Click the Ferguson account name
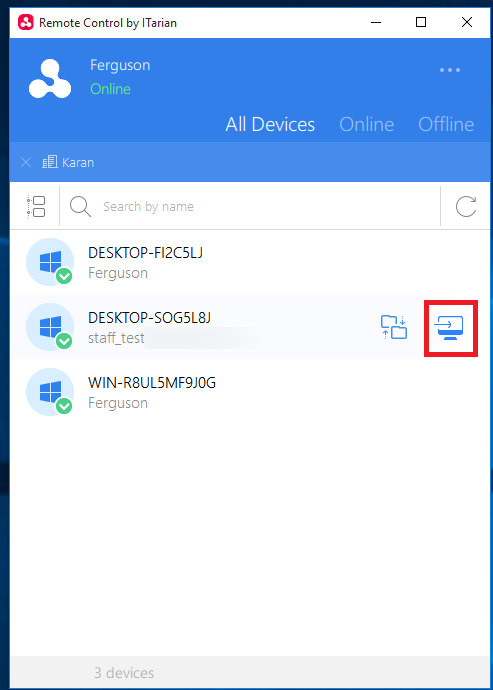The image size is (493, 690). 120,65
